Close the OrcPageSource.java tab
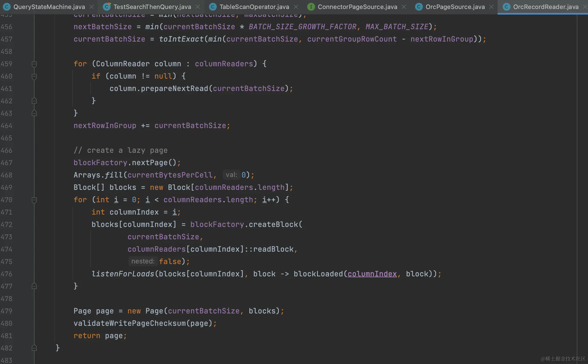 pyautogui.click(x=491, y=7)
